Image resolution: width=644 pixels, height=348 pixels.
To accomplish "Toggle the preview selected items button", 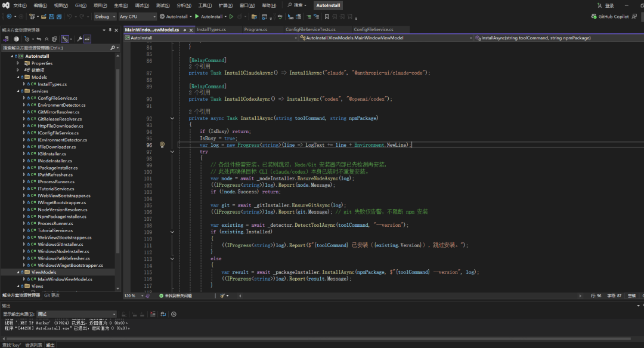I will coord(87,39).
